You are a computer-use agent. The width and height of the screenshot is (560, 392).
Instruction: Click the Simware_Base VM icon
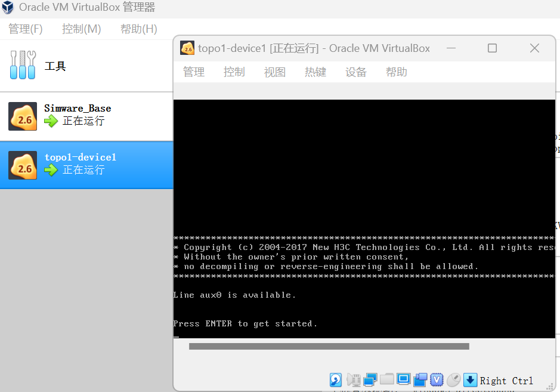(23, 116)
